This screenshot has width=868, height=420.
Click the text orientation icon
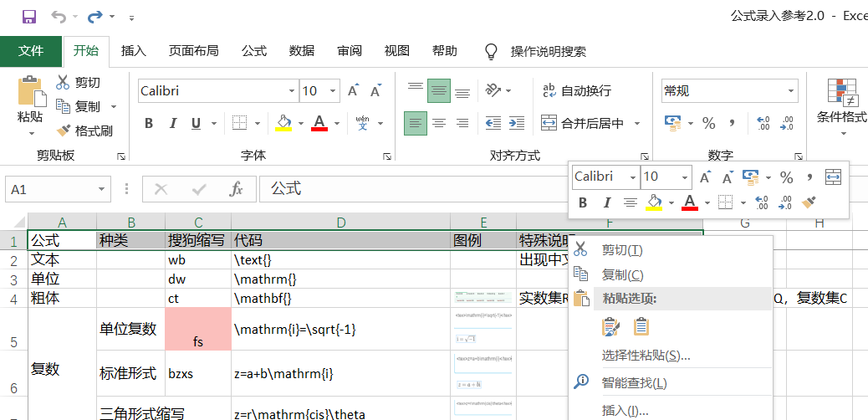[x=493, y=90]
